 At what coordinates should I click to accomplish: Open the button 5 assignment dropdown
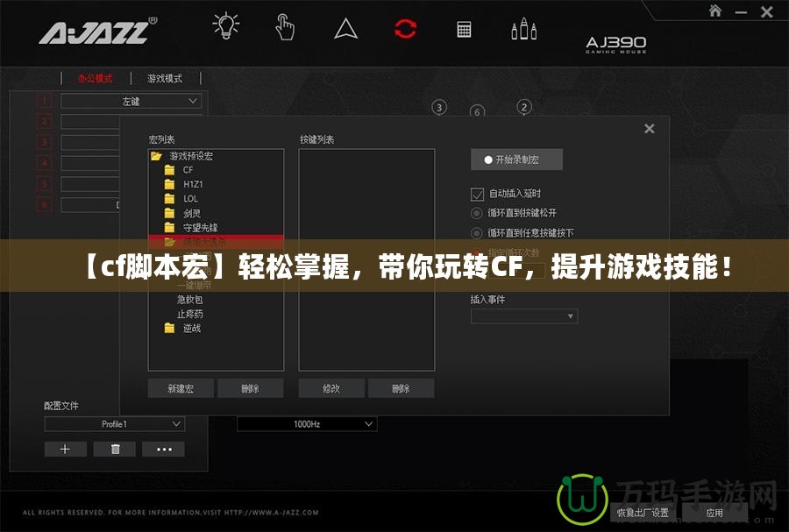point(90,184)
